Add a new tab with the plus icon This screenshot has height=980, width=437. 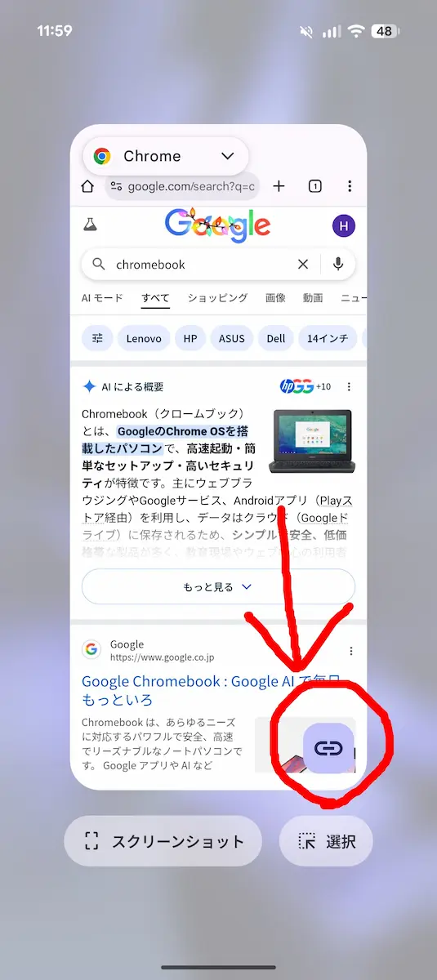click(279, 186)
